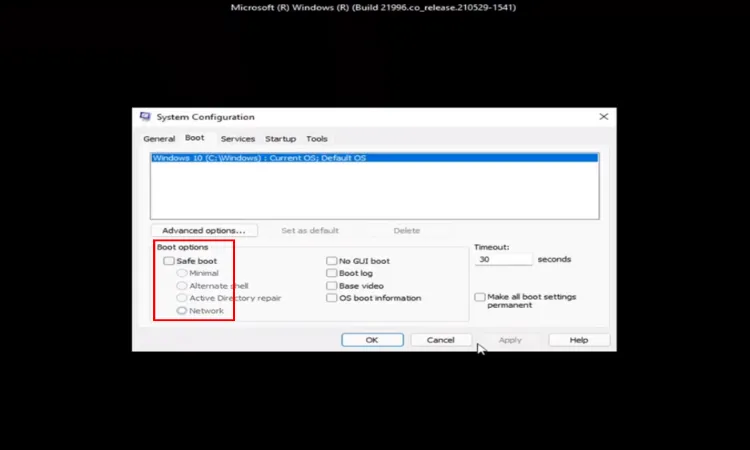
Task: Click the Apply button
Action: tap(510, 340)
